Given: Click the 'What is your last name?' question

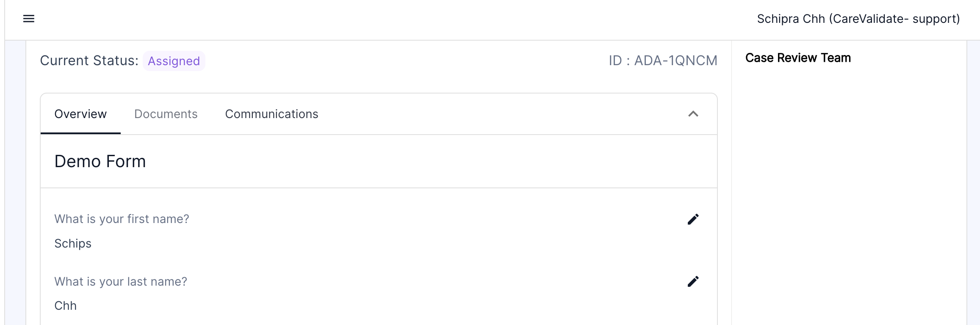Looking at the screenshot, I should click(x=121, y=281).
